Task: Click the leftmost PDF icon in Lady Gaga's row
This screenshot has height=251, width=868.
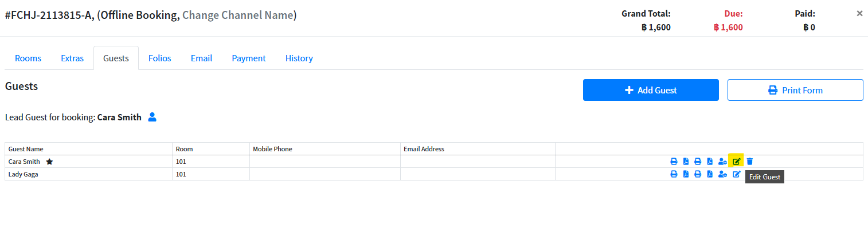Action: click(x=686, y=174)
